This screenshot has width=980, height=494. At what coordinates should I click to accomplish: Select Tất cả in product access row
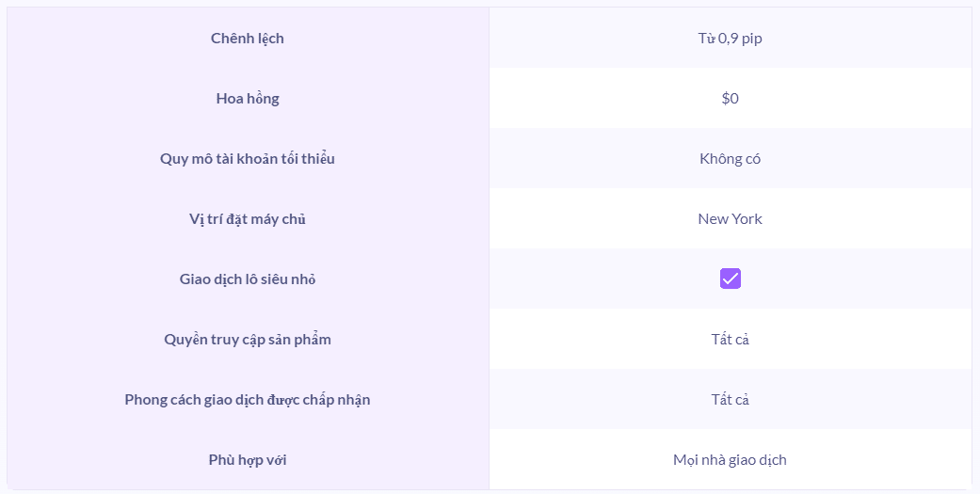[x=731, y=340]
